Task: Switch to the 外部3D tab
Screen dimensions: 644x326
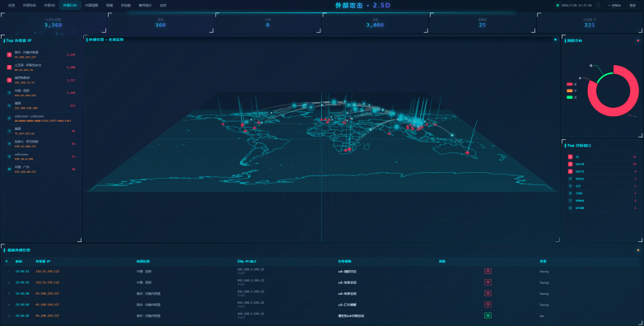Action: (x=49, y=5)
